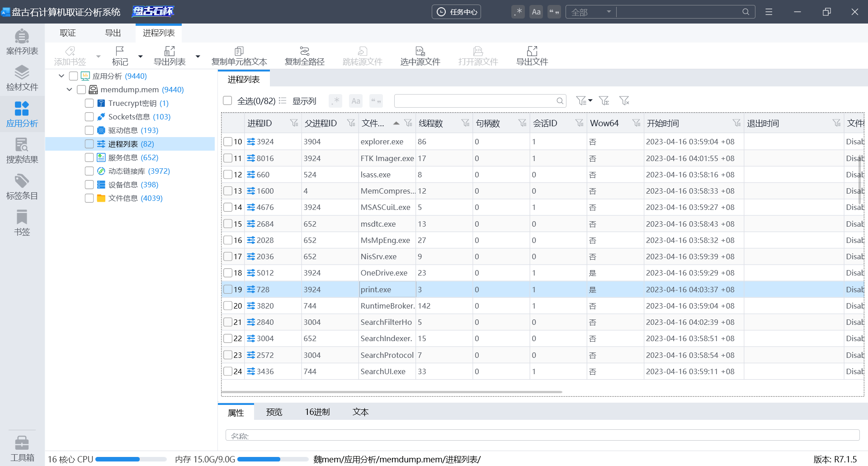Click the 内存 usage progress bar

pos(273,459)
